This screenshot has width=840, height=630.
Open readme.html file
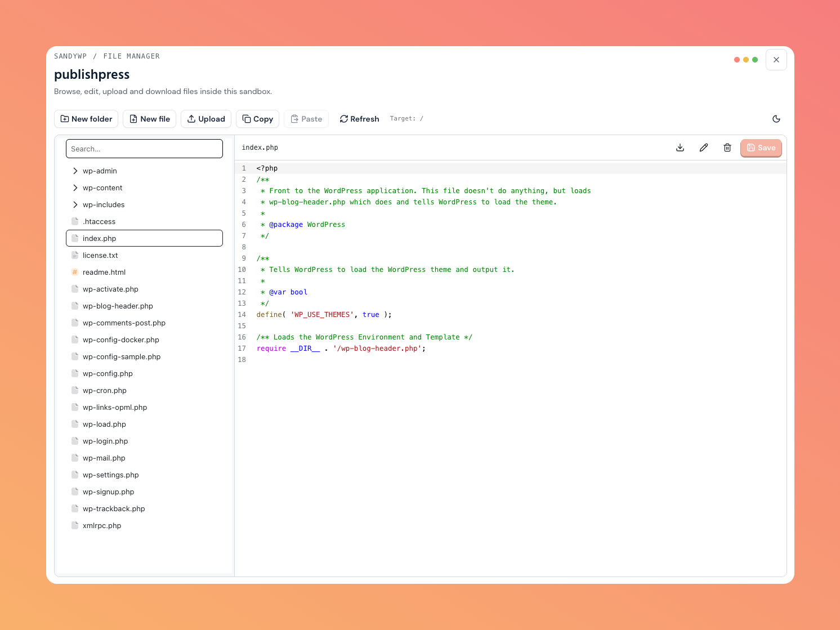click(144, 272)
